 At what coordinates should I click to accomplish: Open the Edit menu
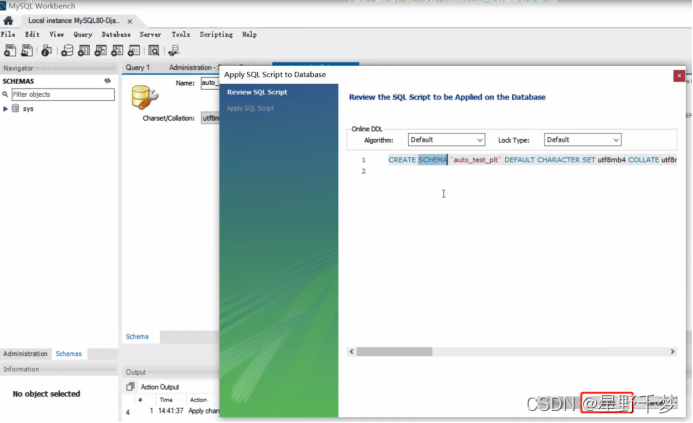(32, 34)
